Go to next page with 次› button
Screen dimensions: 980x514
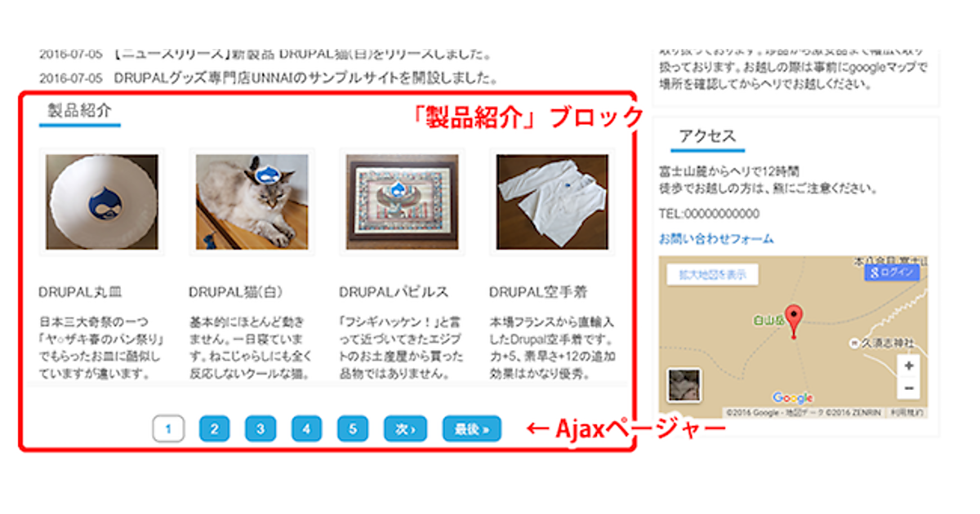[405, 428]
